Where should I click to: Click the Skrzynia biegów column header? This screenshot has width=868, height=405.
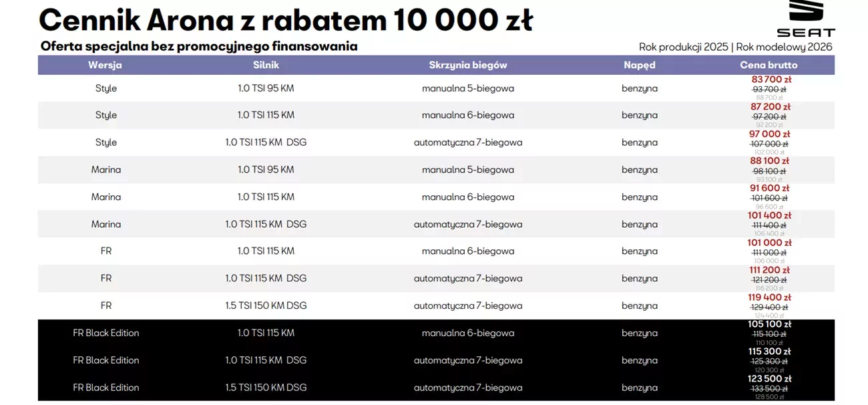pos(468,65)
